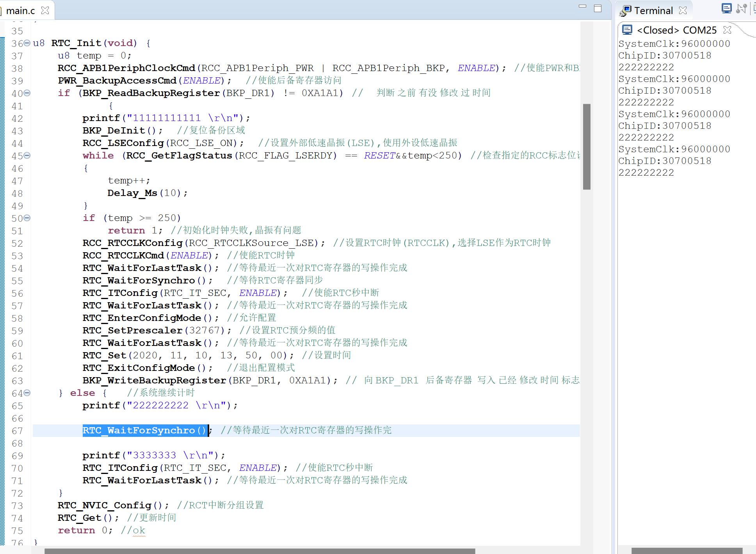Click the editor vertical scrollbar thumb

(x=587, y=147)
